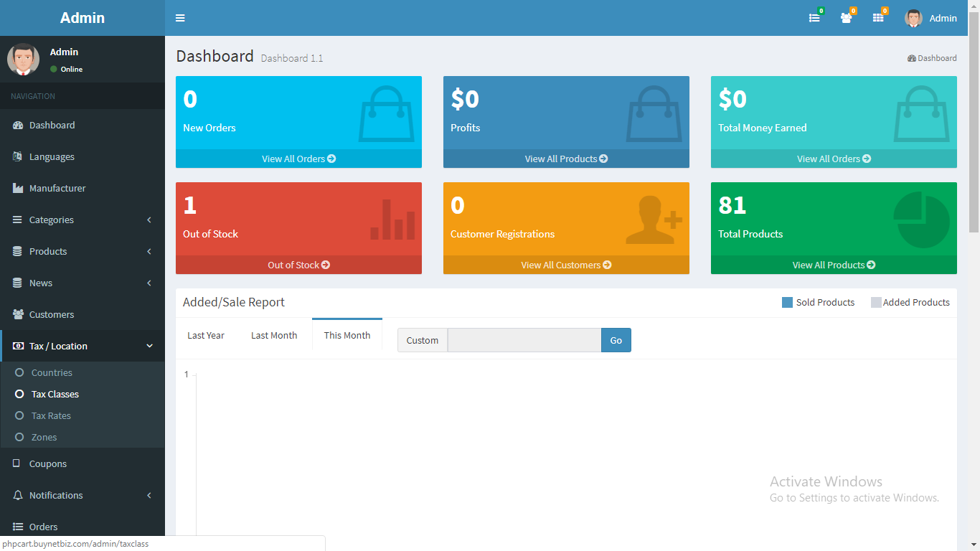This screenshot has width=980, height=551.
Task: Open View All Customers link
Action: 566,265
